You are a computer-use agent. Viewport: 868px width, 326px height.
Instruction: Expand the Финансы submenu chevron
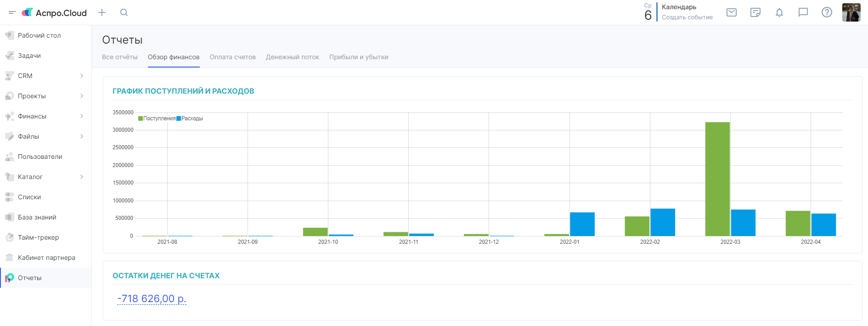point(82,116)
